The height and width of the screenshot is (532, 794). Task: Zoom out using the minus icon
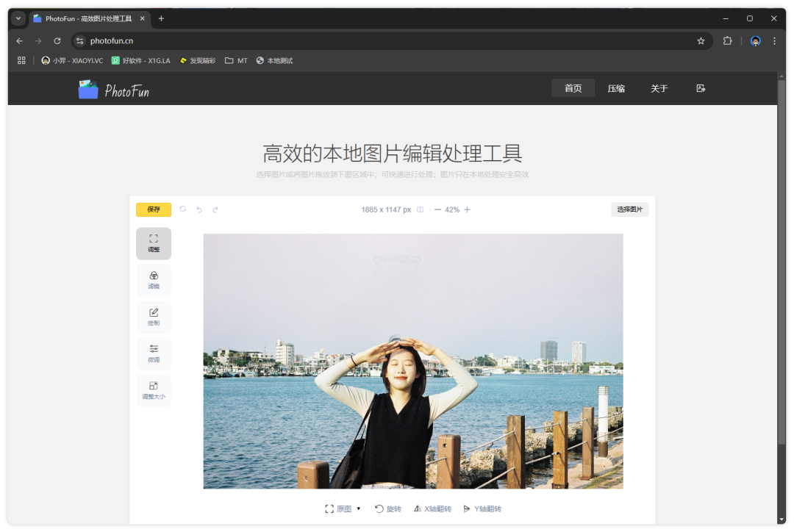click(437, 209)
